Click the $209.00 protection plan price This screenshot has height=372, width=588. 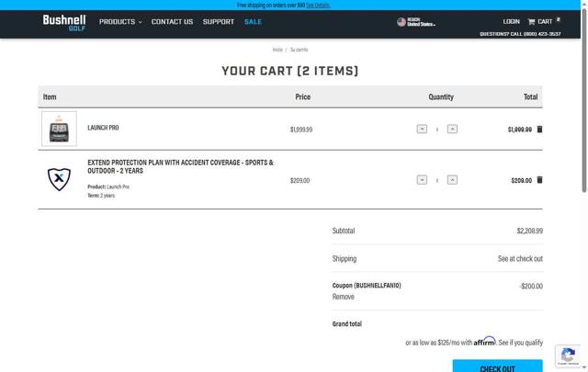[300, 180]
